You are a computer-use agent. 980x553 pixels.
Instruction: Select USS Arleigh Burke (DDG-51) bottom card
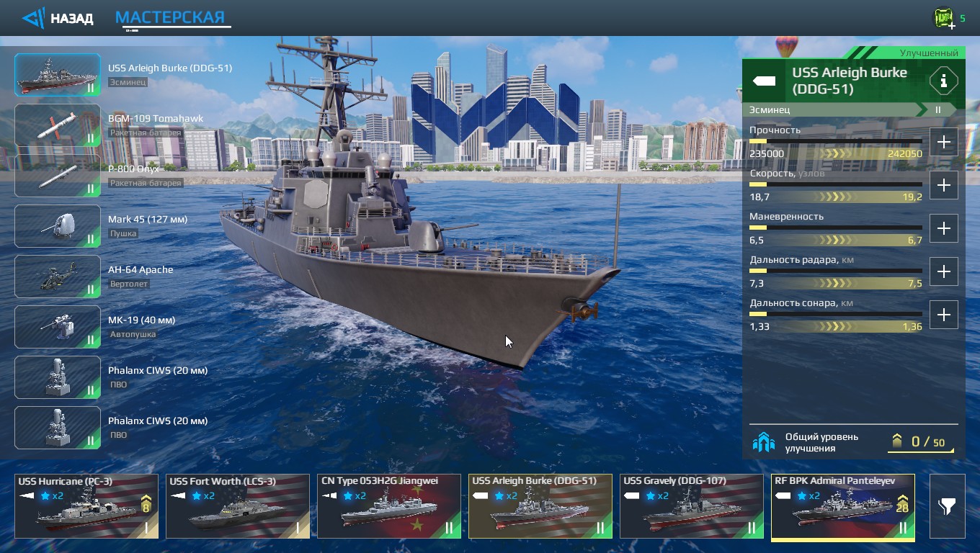pyautogui.click(x=540, y=505)
